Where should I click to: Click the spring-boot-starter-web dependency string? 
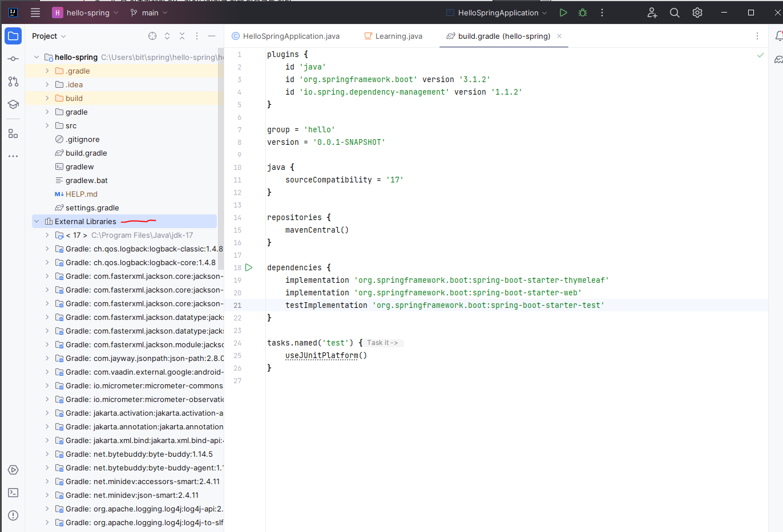tap(468, 293)
